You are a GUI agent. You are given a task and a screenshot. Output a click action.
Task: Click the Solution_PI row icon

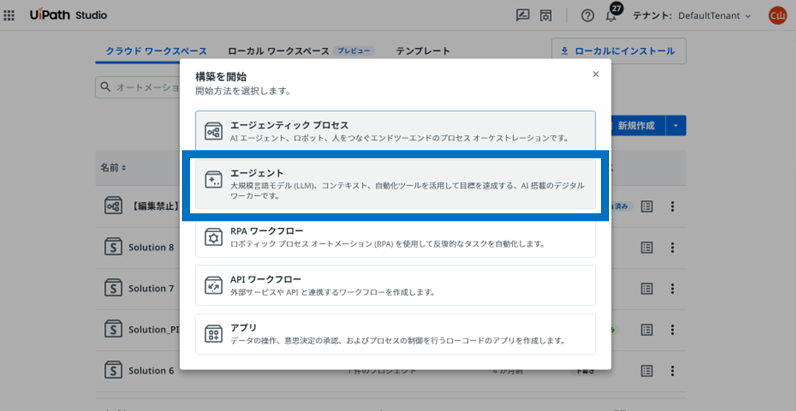[x=113, y=329]
